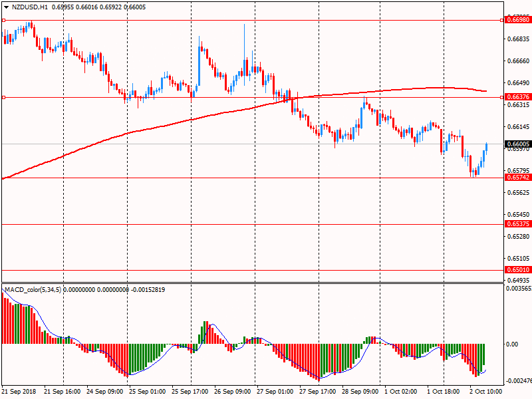Viewport: 532px width, 399px height.
Task: Click right square handle of 0.66376 line
Action: click(x=502, y=98)
